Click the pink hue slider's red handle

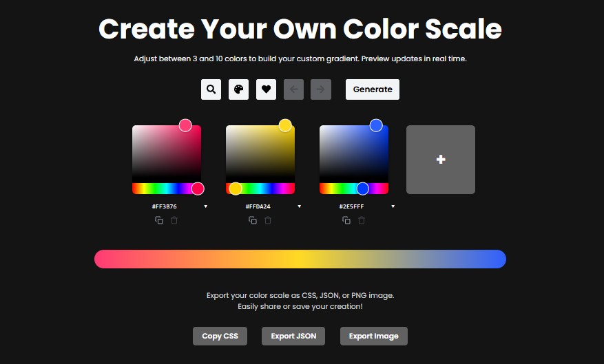click(x=198, y=189)
